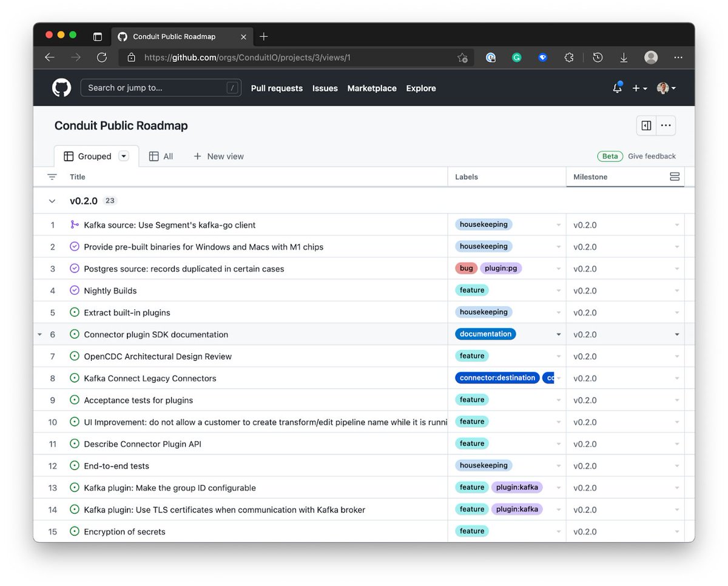The height and width of the screenshot is (586, 728).
Task: Click the favorites star icon in address bar
Action: [x=462, y=58]
